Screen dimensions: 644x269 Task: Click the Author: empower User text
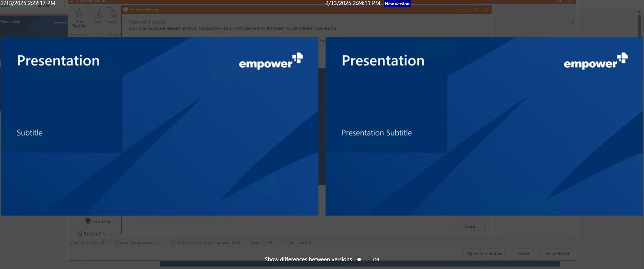(x=137, y=243)
